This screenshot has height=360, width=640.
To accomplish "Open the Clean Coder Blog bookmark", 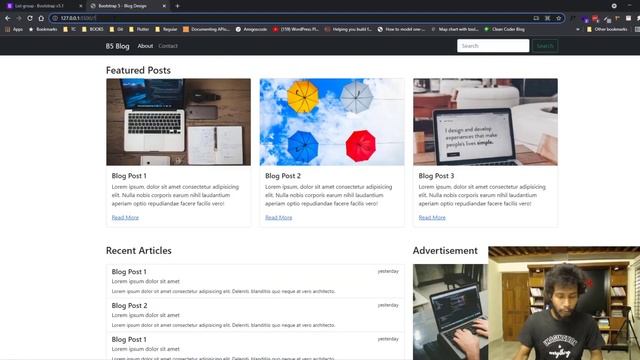I will pos(504,29).
